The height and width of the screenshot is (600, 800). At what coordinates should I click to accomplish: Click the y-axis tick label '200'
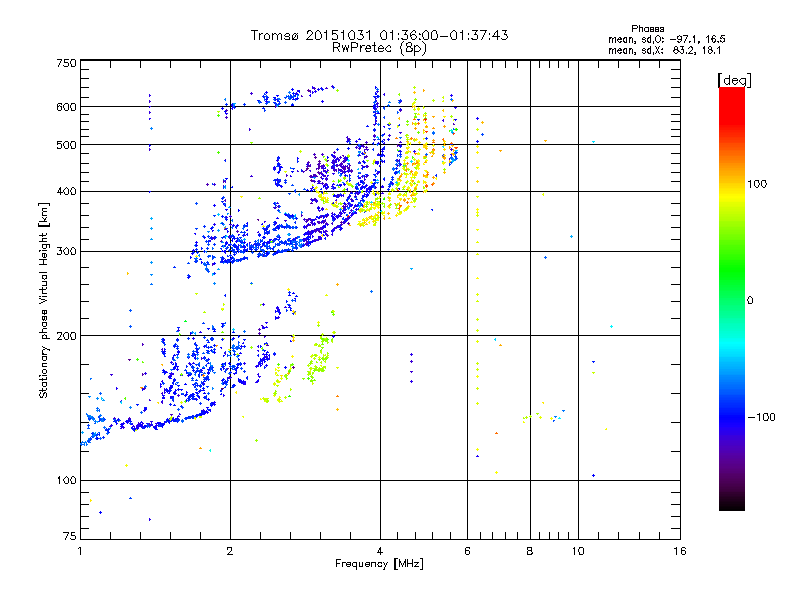pos(66,336)
